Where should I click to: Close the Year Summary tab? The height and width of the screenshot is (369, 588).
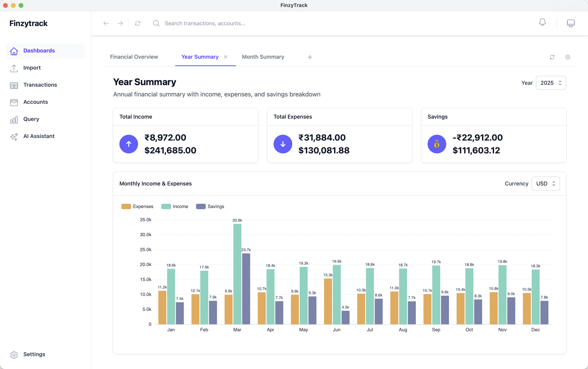pyautogui.click(x=226, y=57)
